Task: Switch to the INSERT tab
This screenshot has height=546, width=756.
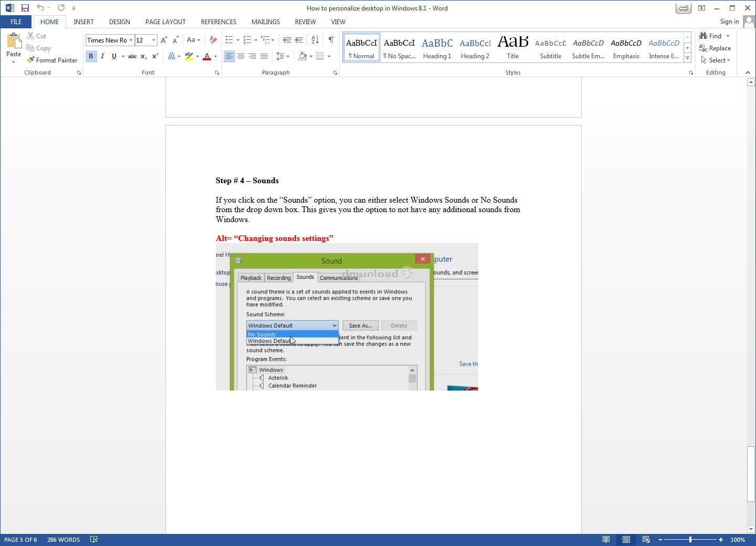Action: [x=83, y=22]
